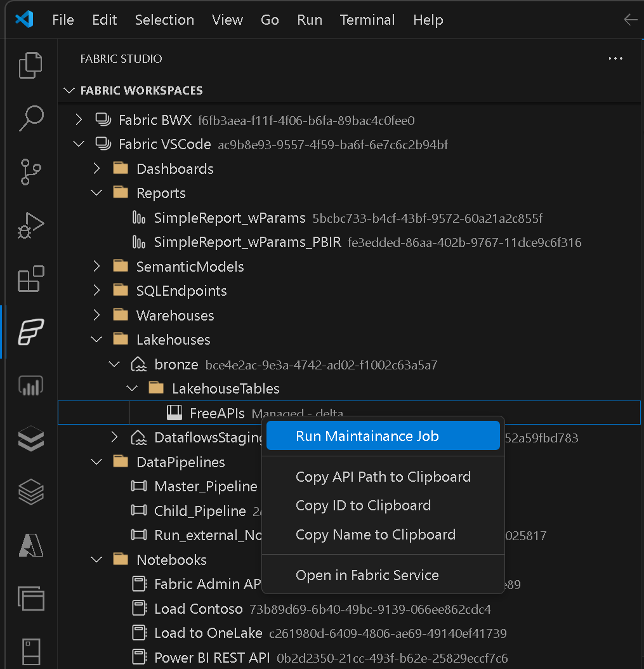Click the Fabric VSCode workspace GUID text
Image resolution: width=644 pixels, height=669 pixels.
[332, 145]
